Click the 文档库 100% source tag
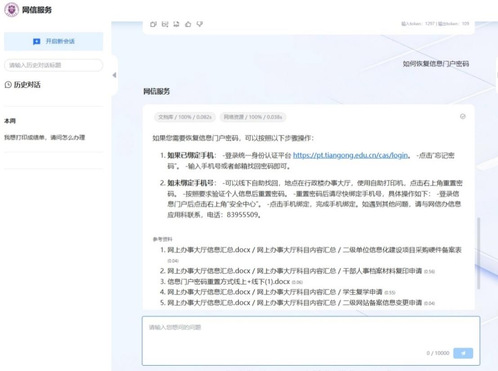Image resolution: width=498 pixels, height=371 pixels. [x=185, y=117]
